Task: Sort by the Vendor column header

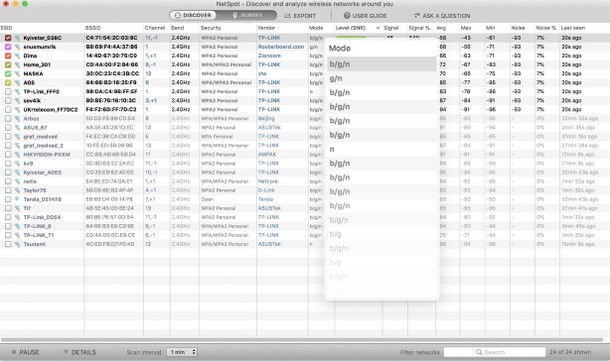Action: (x=266, y=28)
